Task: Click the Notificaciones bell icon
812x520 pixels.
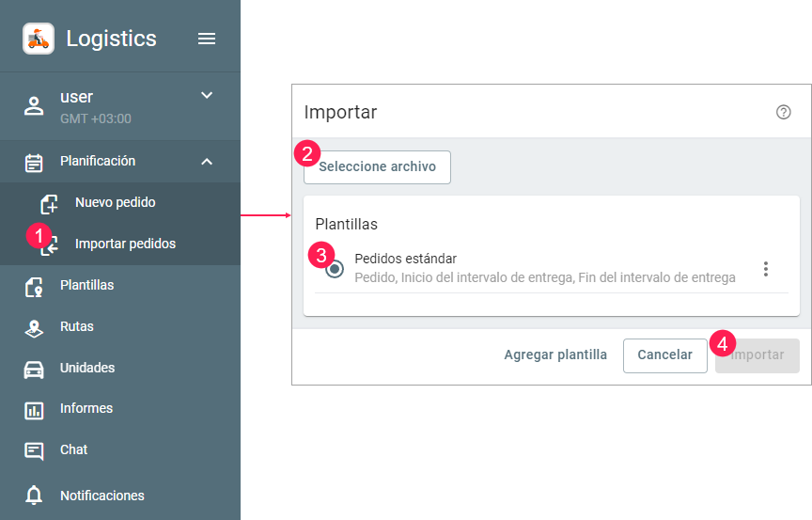Action: (x=34, y=496)
